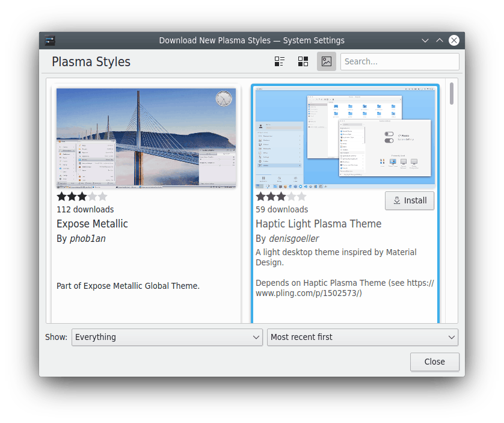Maximize the Download New Plasma Styles window
Screen dimensions: 504x423
pos(440,40)
